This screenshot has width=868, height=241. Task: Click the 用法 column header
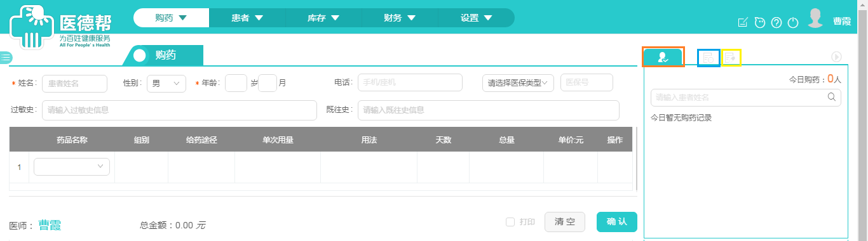coord(369,140)
